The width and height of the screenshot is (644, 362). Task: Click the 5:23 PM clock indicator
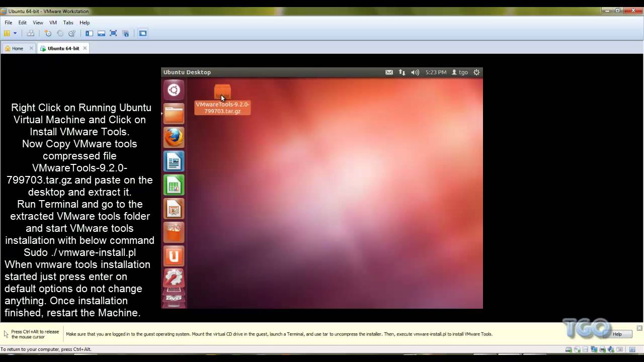(436, 72)
